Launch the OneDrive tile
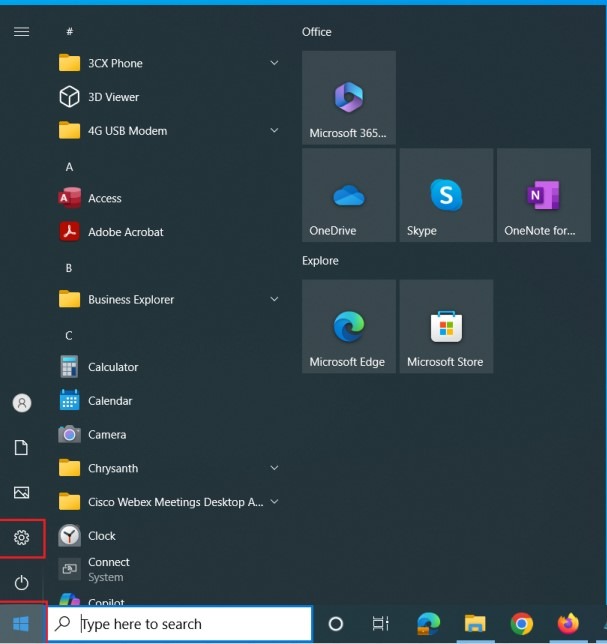This screenshot has height=644, width=607. 348,196
